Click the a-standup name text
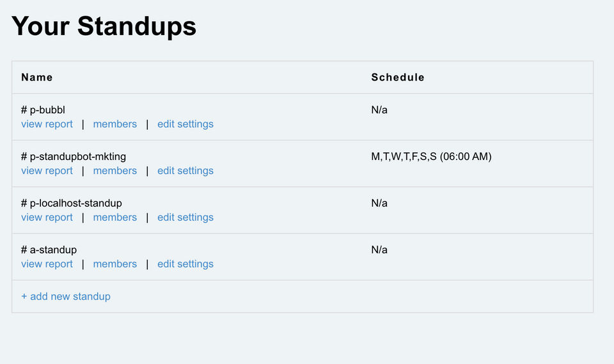The width and height of the screenshot is (614, 364). click(49, 250)
